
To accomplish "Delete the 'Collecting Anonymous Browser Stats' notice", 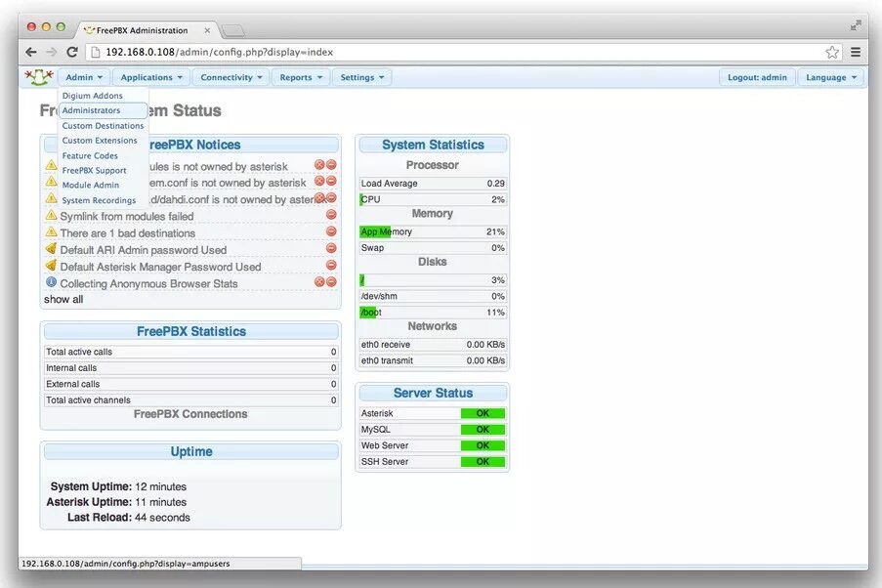I will point(319,282).
